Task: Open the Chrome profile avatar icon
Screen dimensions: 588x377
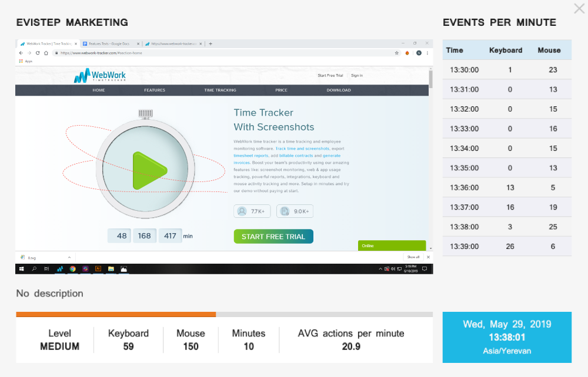Action: (419, 53)
